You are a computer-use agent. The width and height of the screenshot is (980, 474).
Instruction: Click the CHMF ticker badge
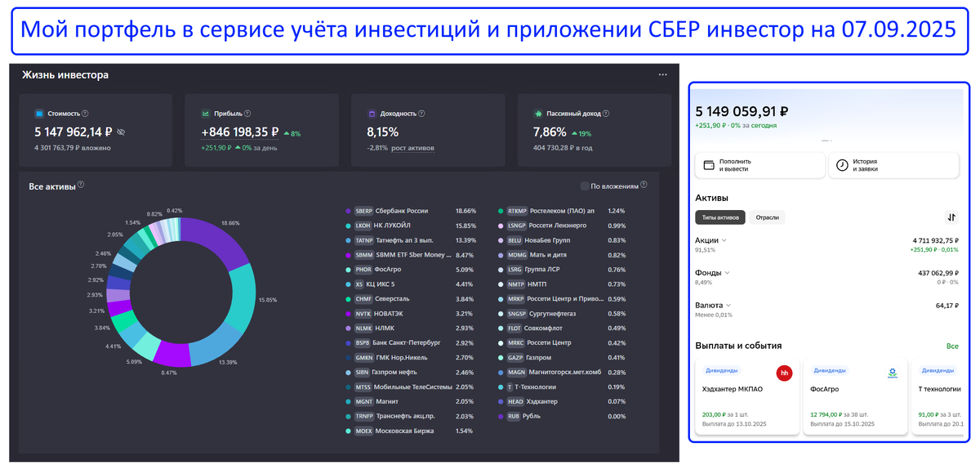click(363, 299)
